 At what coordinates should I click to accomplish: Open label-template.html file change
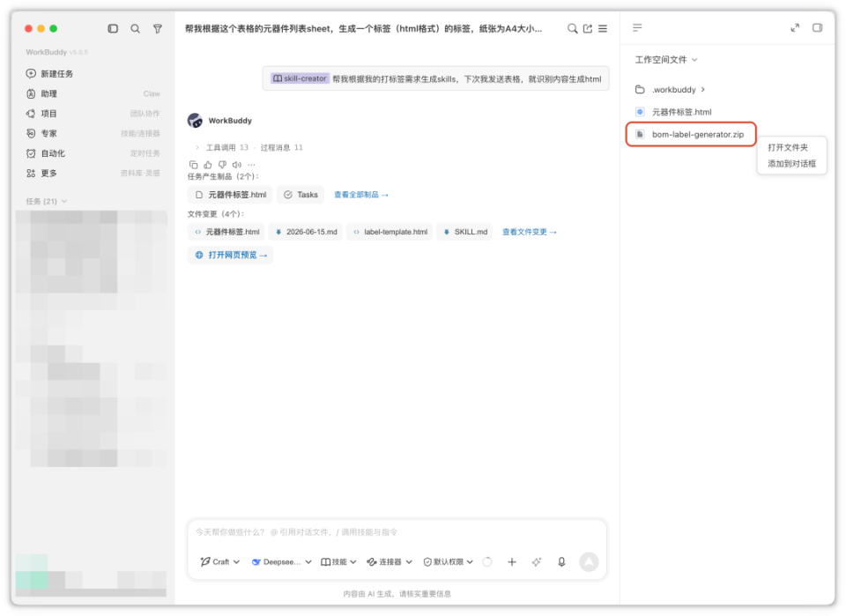[x=390, y=232]
